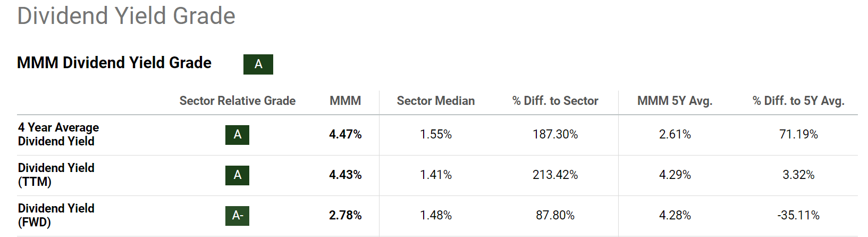Click the MMM 5Y Avg. column header
The height and width of the screenshot is (237, 868).
[675, 101]
